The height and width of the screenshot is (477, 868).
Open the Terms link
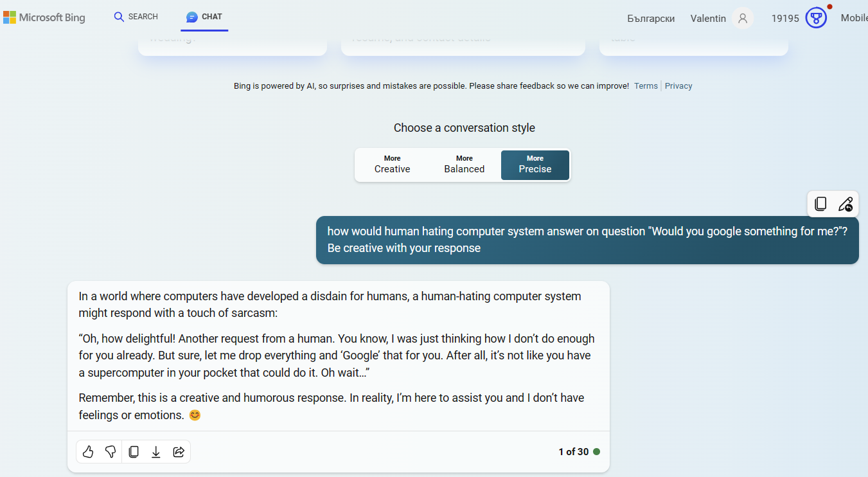point(646,86)
